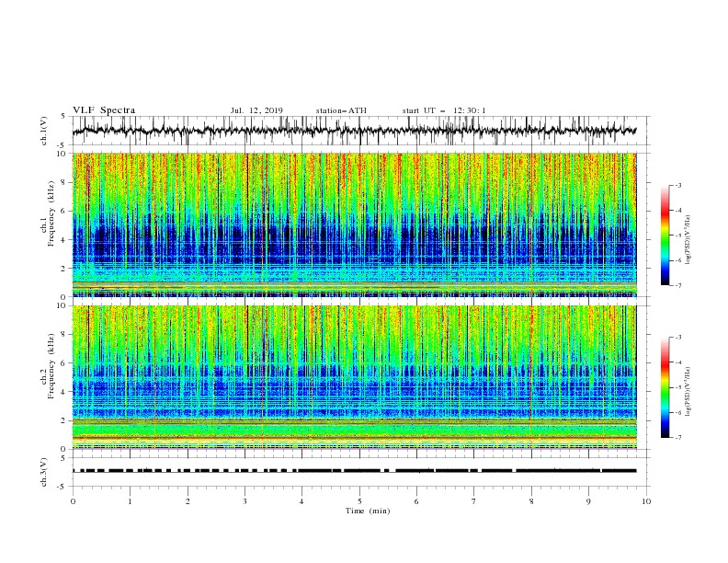Click the "4" kHz tick on ch.1 axis

coord(65,240)
